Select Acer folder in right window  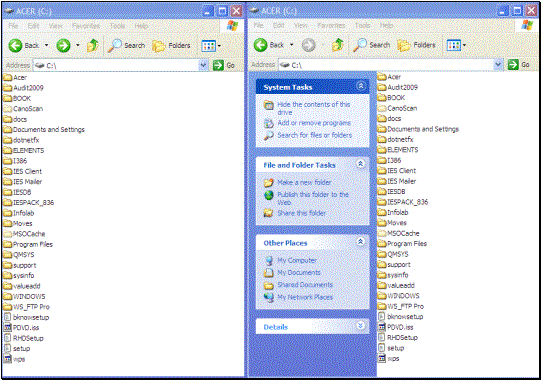point(389,77)
